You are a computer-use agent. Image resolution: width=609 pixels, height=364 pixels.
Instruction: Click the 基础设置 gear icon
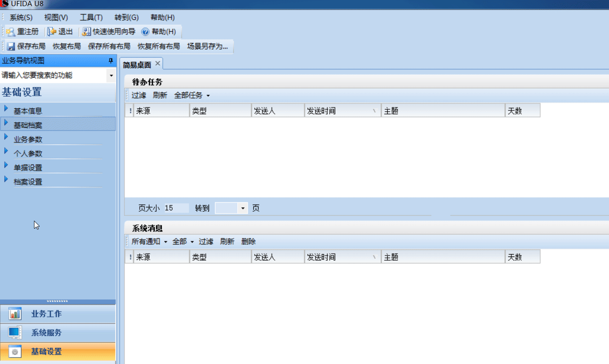click(x=15, y=352)
